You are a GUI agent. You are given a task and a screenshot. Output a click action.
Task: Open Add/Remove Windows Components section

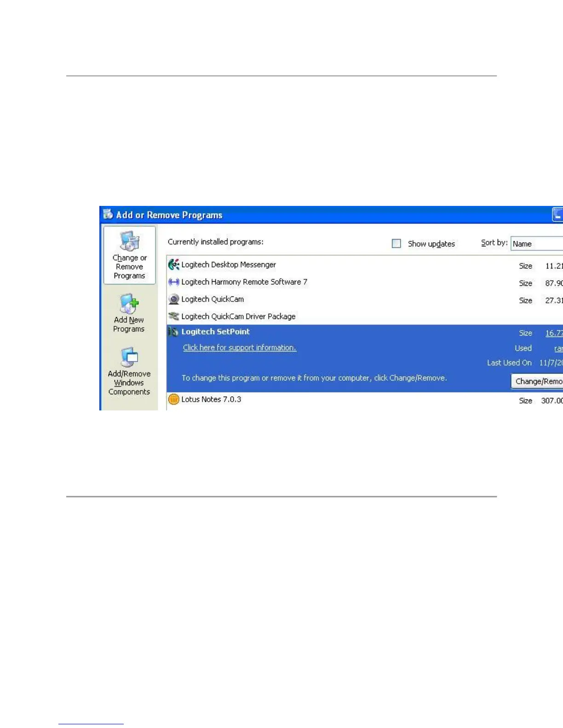(129, 371)
